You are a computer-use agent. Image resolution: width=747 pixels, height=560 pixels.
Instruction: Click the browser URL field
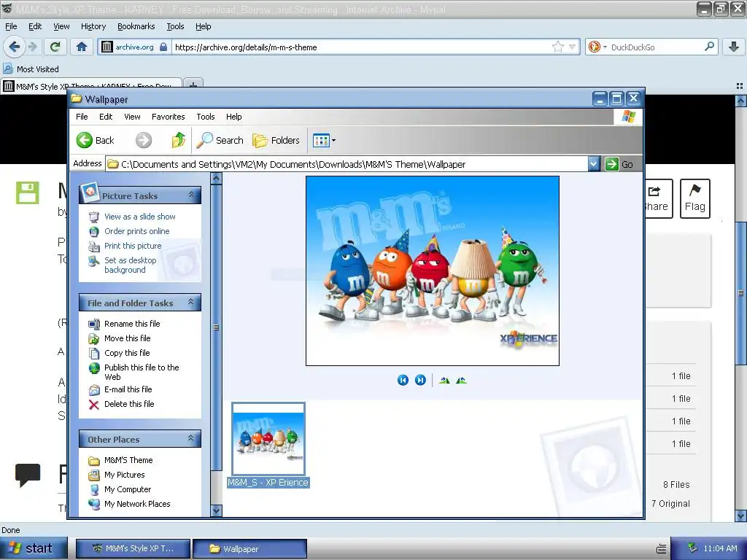[x=361, y=47]
